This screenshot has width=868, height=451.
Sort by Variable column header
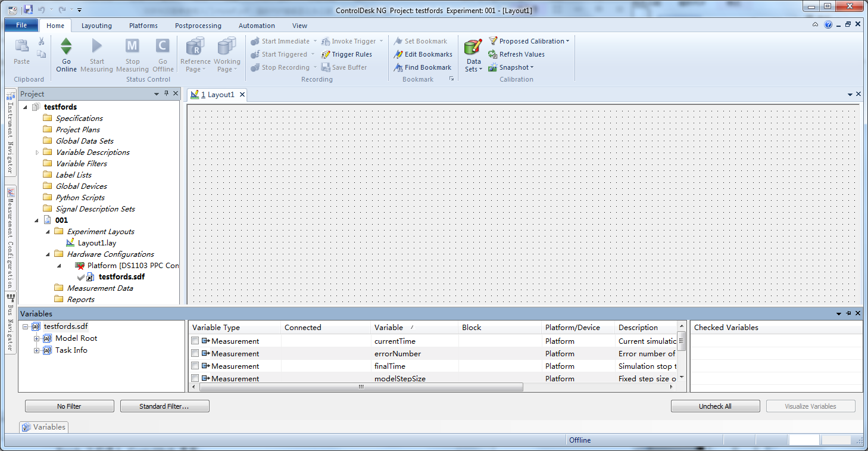pos(416,327)
